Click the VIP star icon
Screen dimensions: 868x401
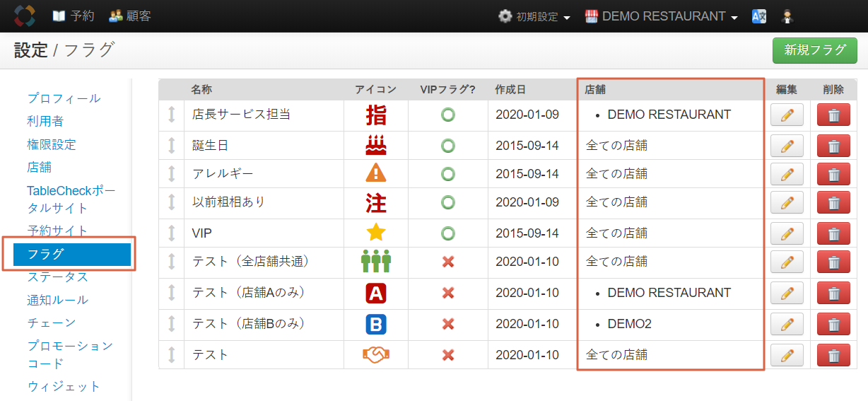(376, 233)
